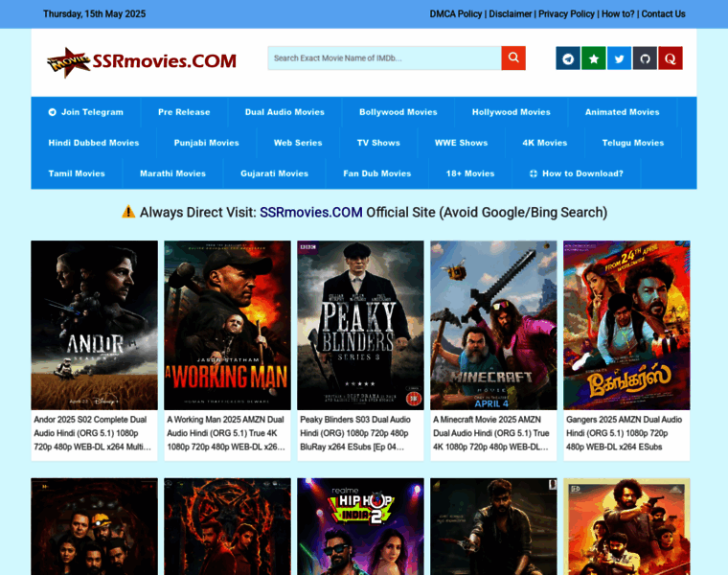Image resolution: width=728 pixels, height=575 pixels.
Task: Go to Bollywood Movies
Action: (x=398, y=112)
